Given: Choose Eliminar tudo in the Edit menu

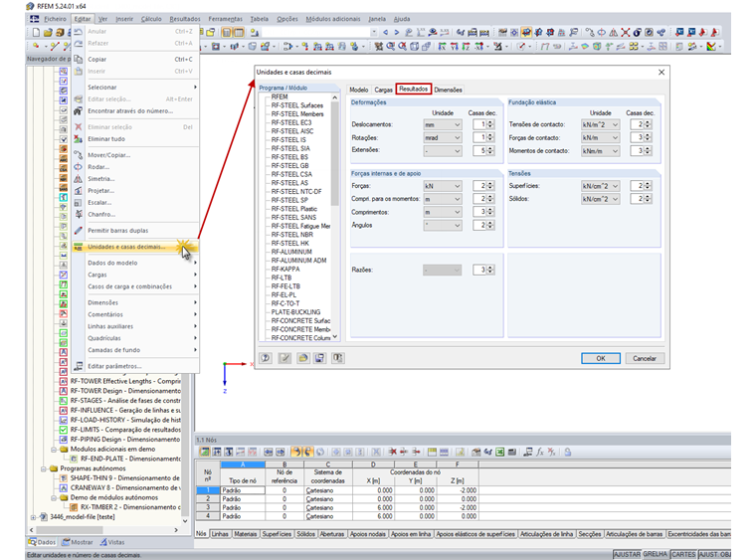Looking at the screenshot, I should (135, 139).
